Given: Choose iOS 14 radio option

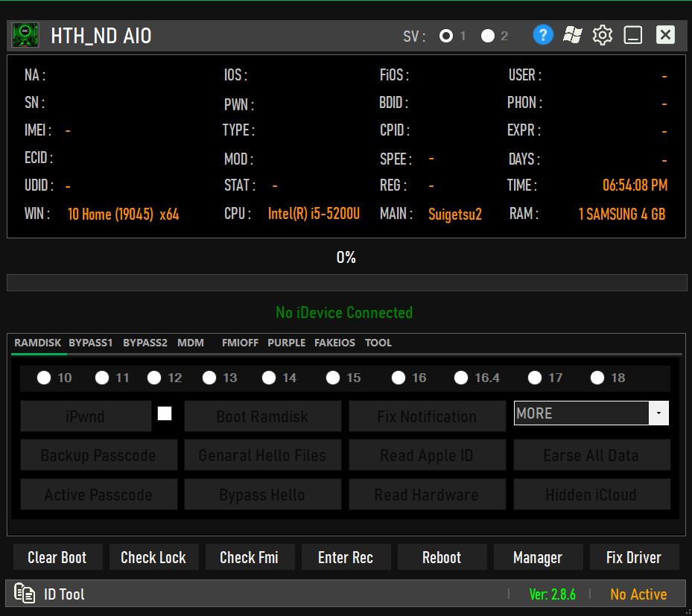Looking at the screenshot, I should click(269, 378).
